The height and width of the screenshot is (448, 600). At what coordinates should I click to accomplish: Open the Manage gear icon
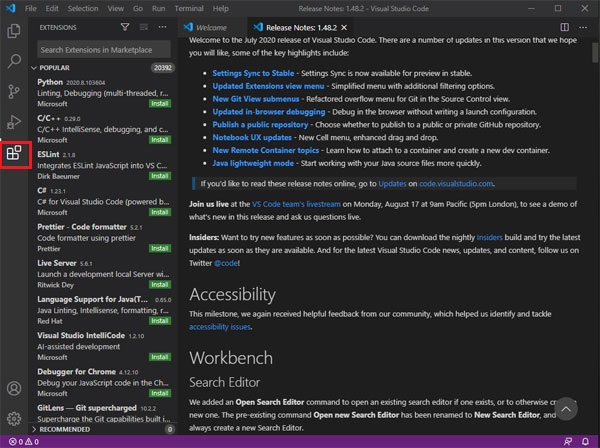click(x=14, y=419)
